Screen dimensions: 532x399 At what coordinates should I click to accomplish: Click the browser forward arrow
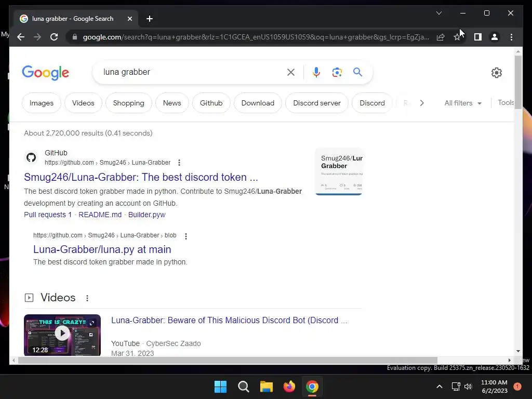tap(37, 37)
